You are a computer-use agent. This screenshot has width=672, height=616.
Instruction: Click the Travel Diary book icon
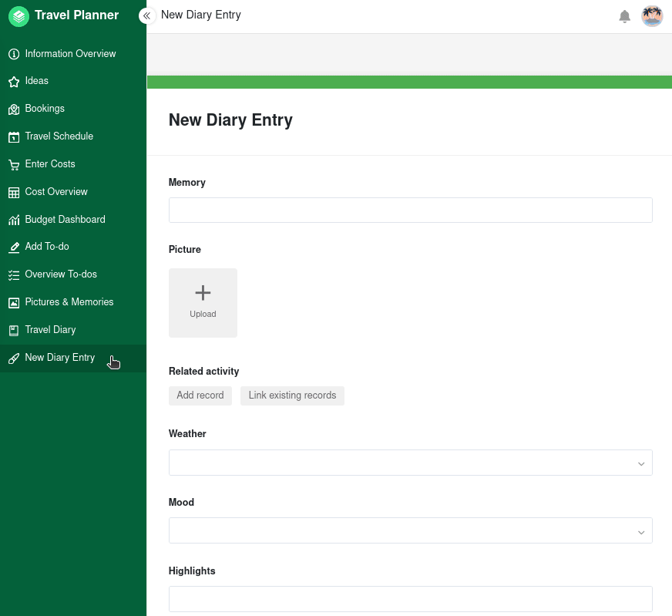(14, 331)
